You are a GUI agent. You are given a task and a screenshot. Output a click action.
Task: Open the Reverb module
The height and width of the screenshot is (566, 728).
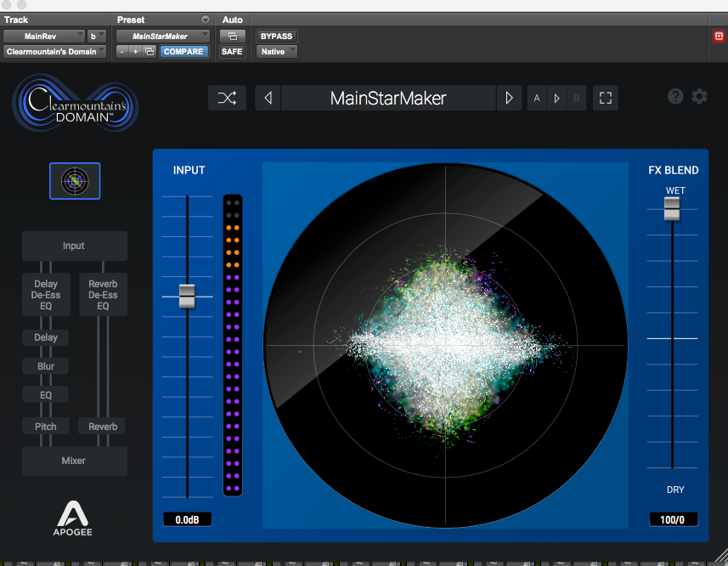coord(103,427)
